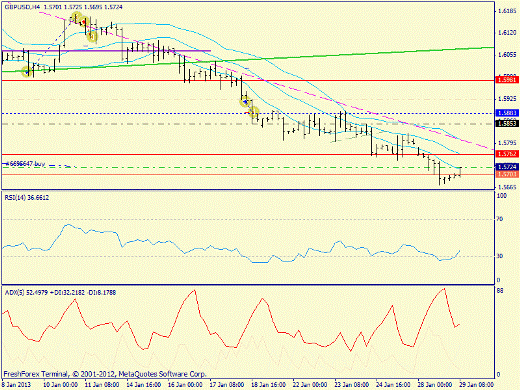The height and width of the screenshot is (390, 520).
Task: Select the #6696647 buy order label
Action: click(24, 164)
